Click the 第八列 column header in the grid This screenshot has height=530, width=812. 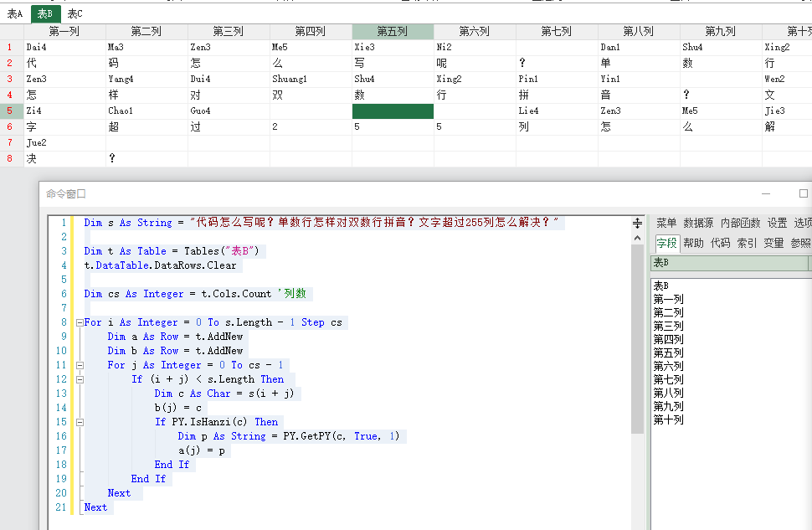click(639, 32)
